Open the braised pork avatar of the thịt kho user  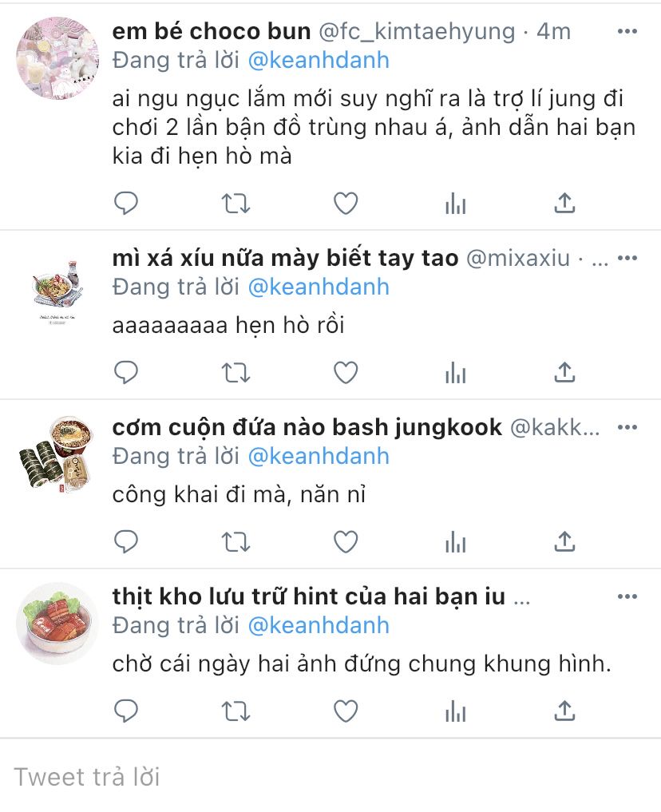[57, 624]
